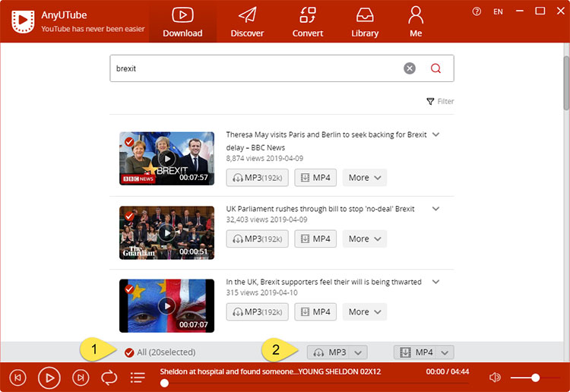The height and width of the screenshot is (392, 570).
Task: Open the EN language selector
Action: (498, 11)
